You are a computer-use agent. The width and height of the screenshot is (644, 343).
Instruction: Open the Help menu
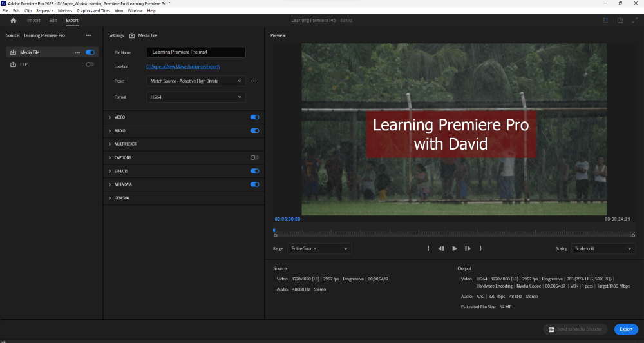pyautogui.click(x=151, y=11)
